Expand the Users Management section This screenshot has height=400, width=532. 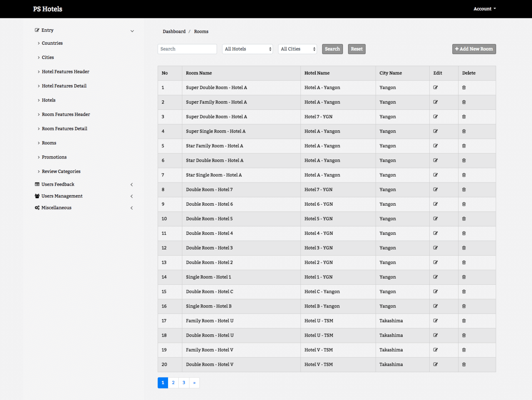point(132,196)
